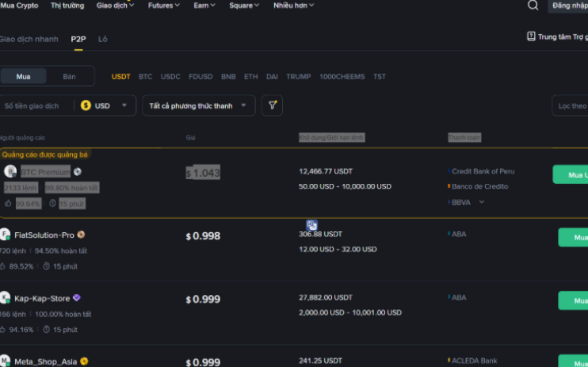Open the Kap-Kap-Store advertiser profile link
The image size is (588, 367).
click(43, 299)
